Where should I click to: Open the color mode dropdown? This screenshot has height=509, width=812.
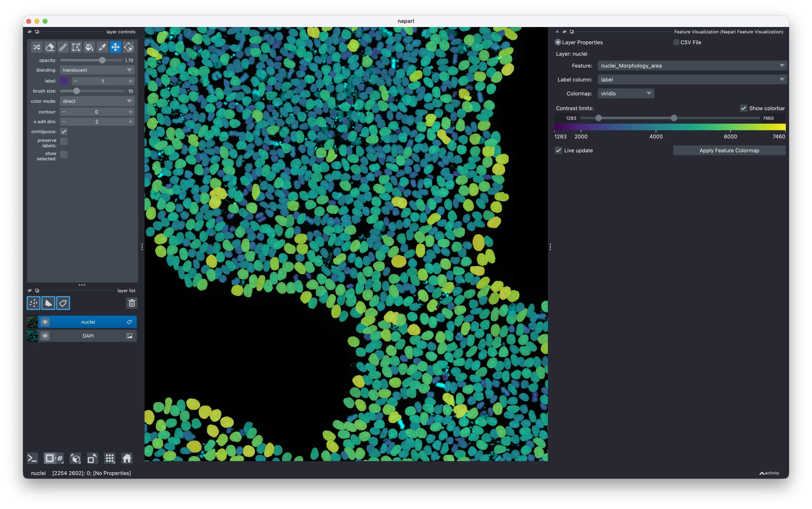point(97,101)
